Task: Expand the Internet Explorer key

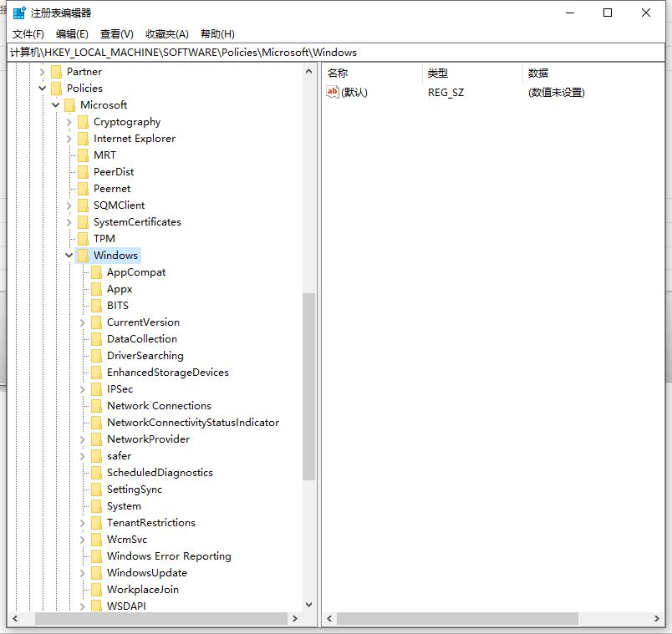Action: (69, 139)
